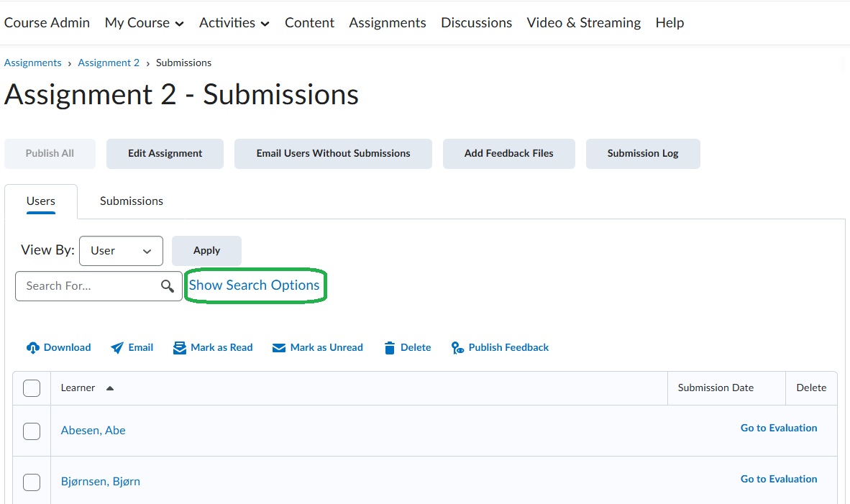The image size is (850, 504).
Task: Expand the My Course menu
Action: point(144,23)
